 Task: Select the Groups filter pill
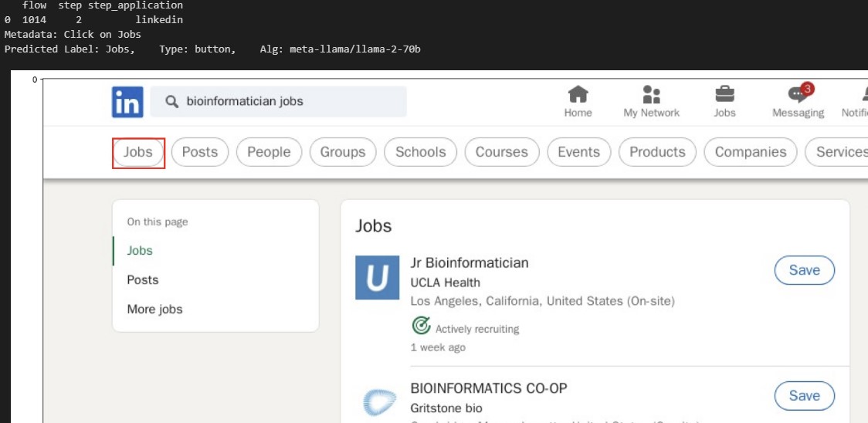tap(342, 152)
